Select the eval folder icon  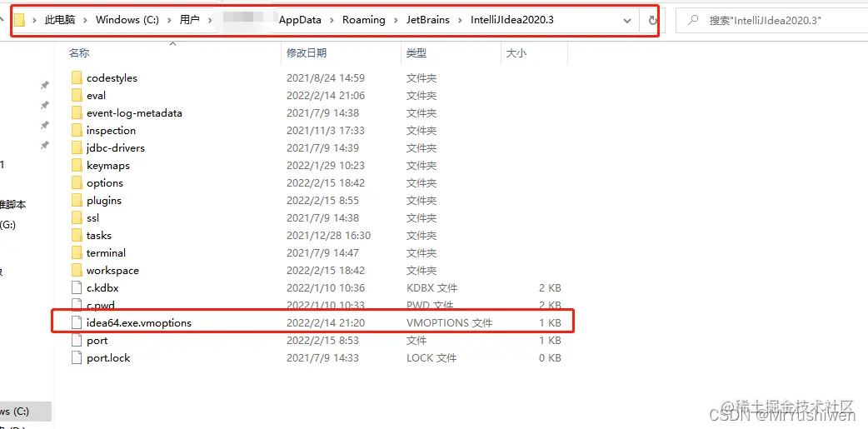[77, 95]
